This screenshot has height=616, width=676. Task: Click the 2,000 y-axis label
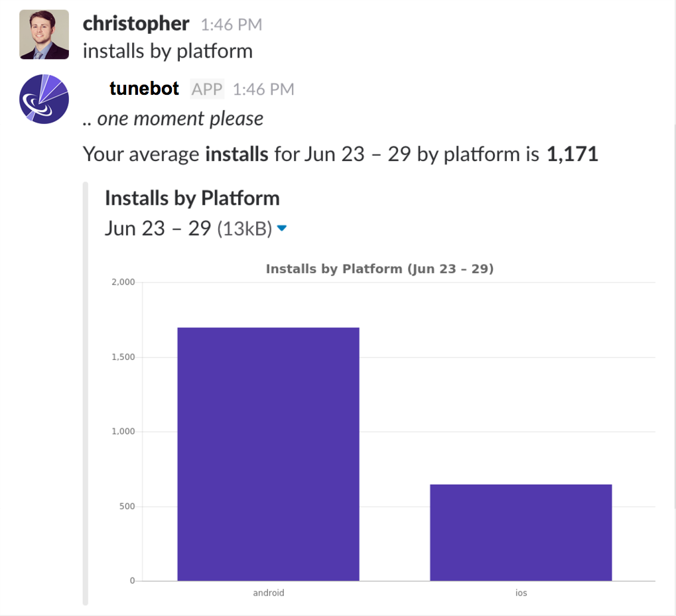click(123, 282)
